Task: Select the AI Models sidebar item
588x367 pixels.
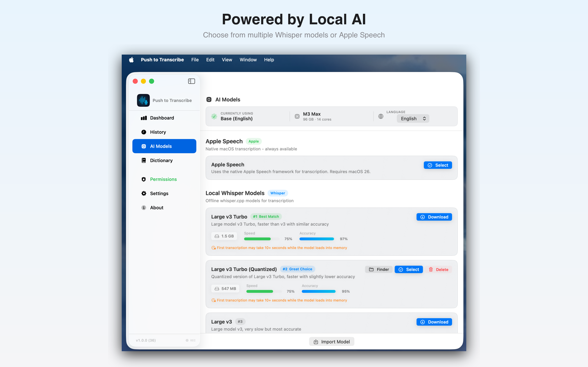Action: click(x=161, y=146)
